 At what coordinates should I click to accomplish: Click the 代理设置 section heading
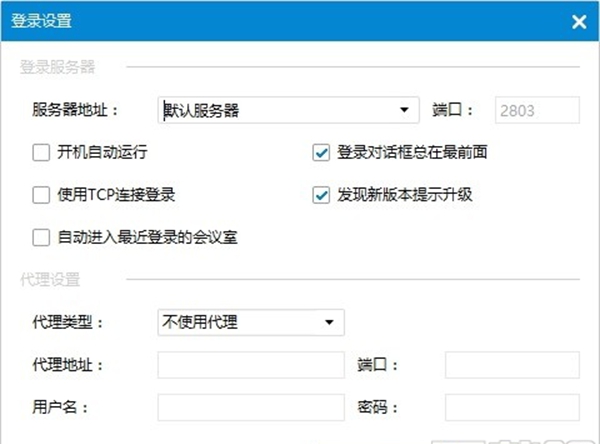point(50,279)
